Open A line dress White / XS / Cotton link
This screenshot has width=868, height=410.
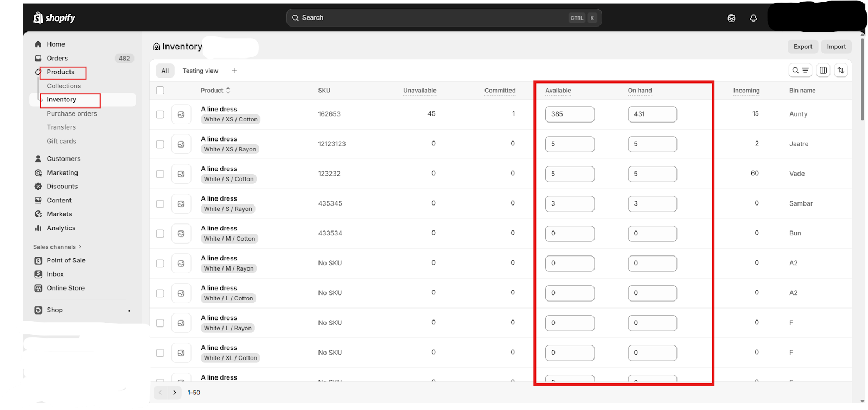pos(219,110)
